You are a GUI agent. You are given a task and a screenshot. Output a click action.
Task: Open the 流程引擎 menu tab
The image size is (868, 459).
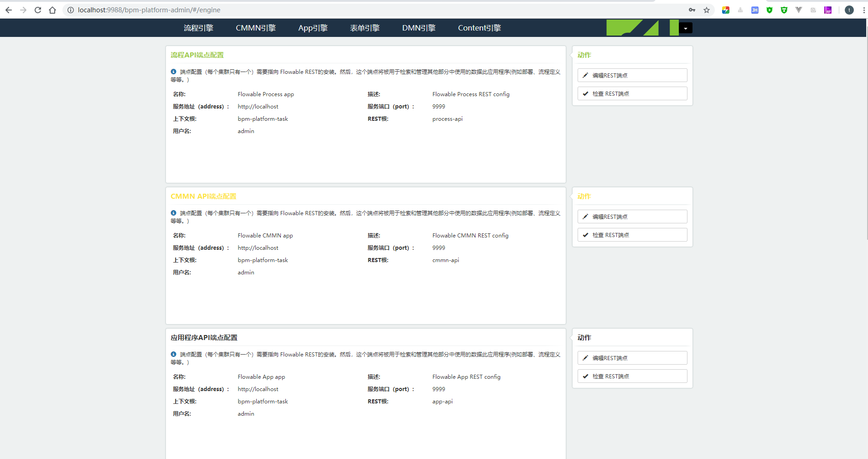[x=198, y=28]
